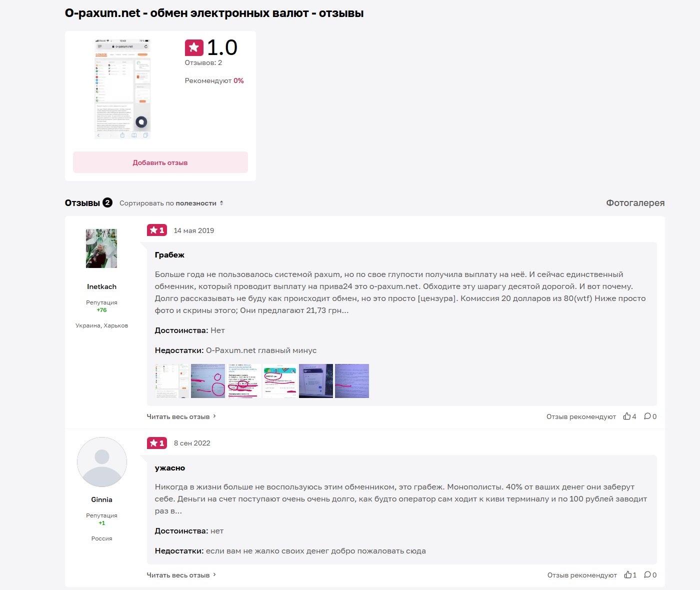
Task: Click the thumbs-up icon on Ginnia's review
Action: tap(627, 575)
